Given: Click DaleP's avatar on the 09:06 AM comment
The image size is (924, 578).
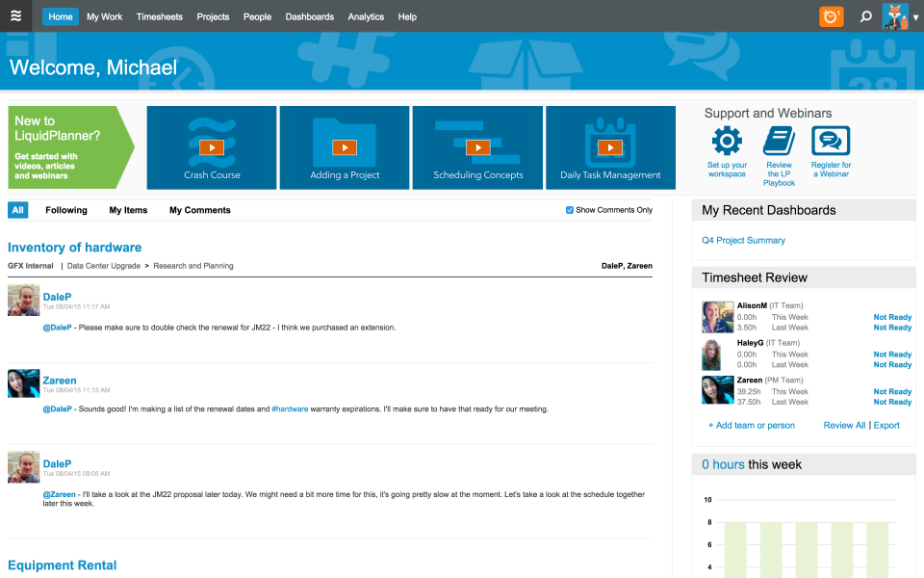Looking at the screenshot, I should 23,467.
